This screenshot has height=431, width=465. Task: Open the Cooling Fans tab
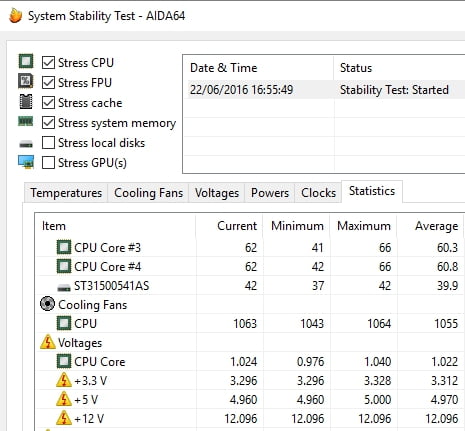[x=148, y=193]
